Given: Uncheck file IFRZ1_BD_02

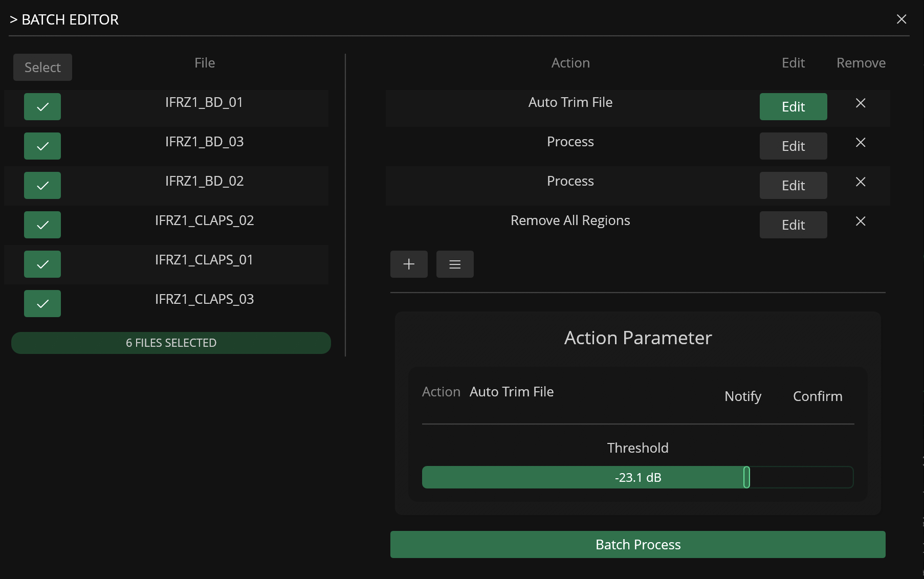Looking at the screenshot, I should 42,185.
